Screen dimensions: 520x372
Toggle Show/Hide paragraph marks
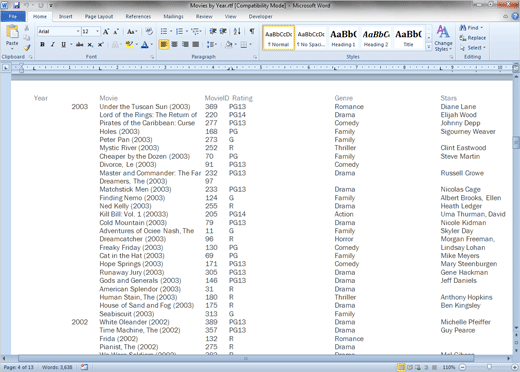click(252, 31)
